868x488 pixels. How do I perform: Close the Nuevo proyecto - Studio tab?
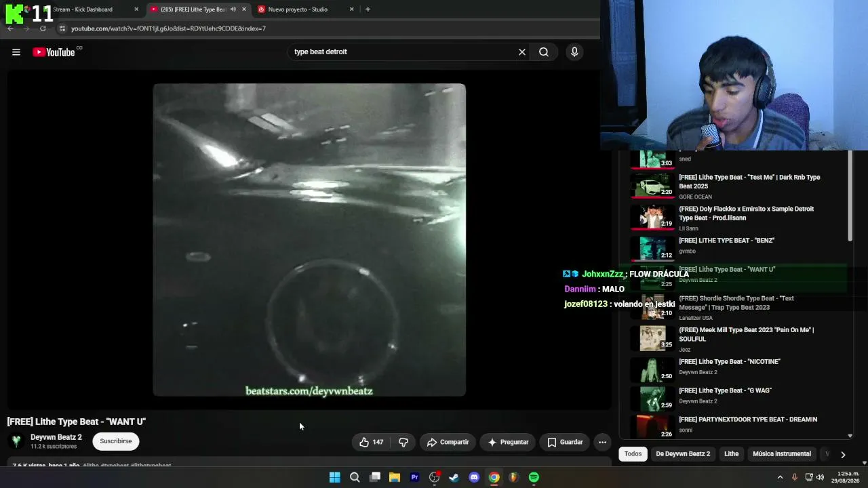pos(351,9)
